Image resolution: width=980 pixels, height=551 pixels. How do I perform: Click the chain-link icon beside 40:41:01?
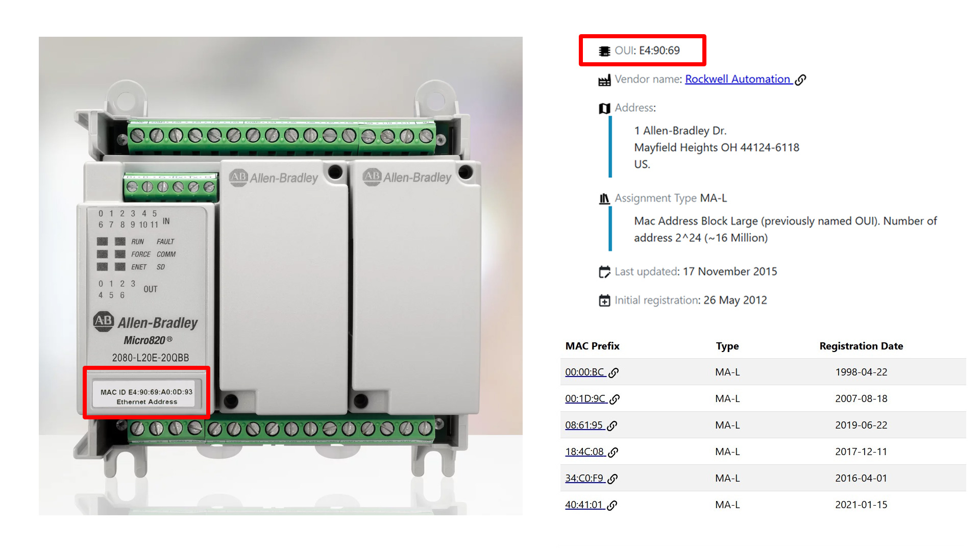click(612, 506)
